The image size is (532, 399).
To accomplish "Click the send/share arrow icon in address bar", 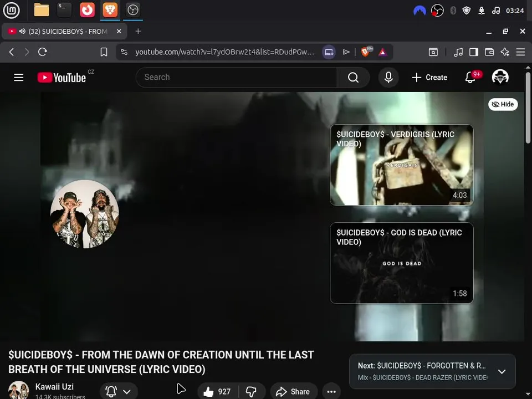I will pos(346,52).
